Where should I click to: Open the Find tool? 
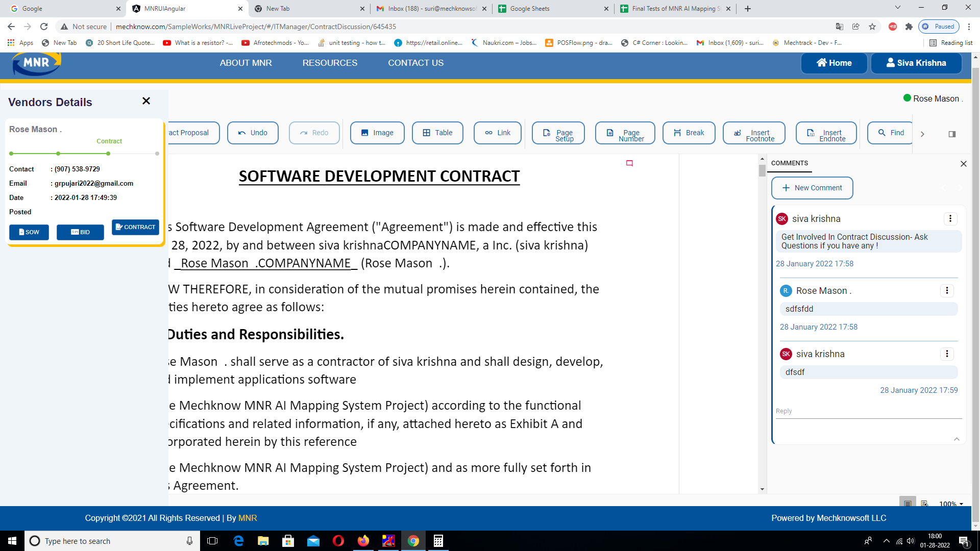point(891,133)
